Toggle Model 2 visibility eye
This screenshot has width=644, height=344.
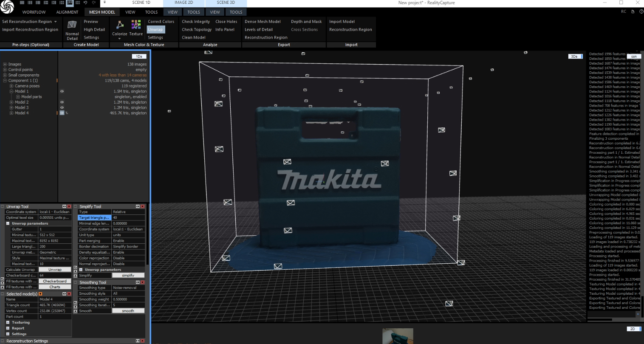coord(62,102)
